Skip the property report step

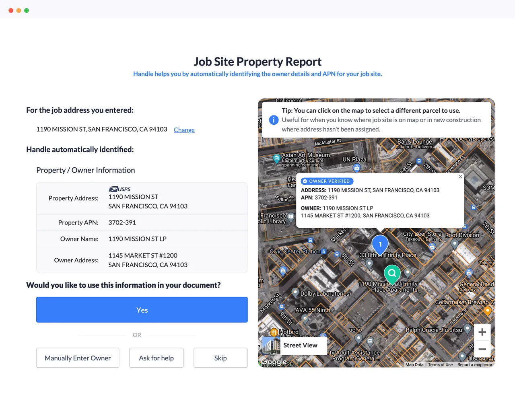pyautogui.click(x=220, y=358)
